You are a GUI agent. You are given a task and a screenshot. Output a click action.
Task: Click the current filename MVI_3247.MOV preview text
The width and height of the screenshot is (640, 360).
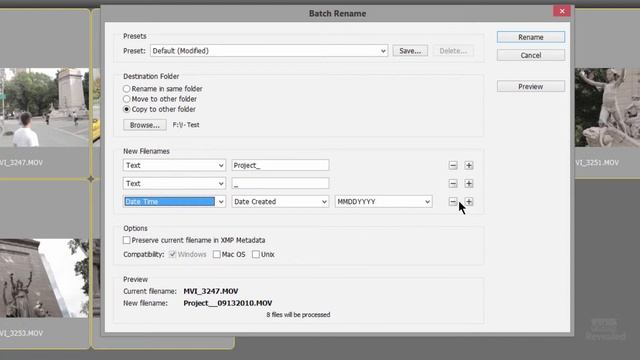click(211, 291)
